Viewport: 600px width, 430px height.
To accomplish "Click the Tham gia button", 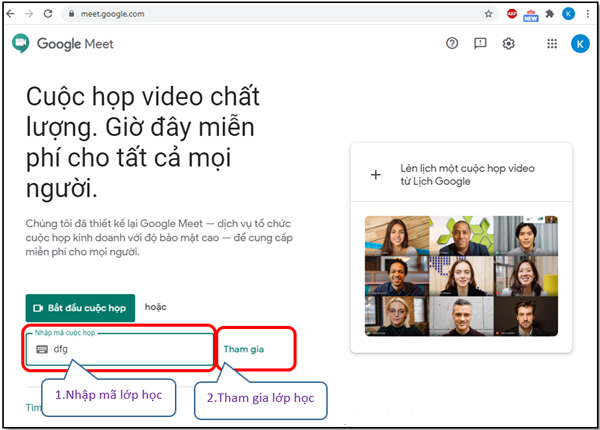I will coord(243,349).
